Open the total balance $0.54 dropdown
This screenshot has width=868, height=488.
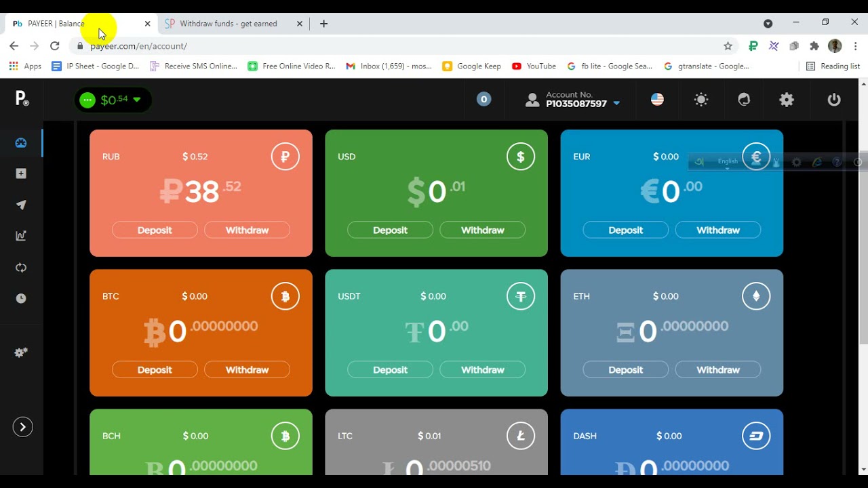tap(113, 100)
